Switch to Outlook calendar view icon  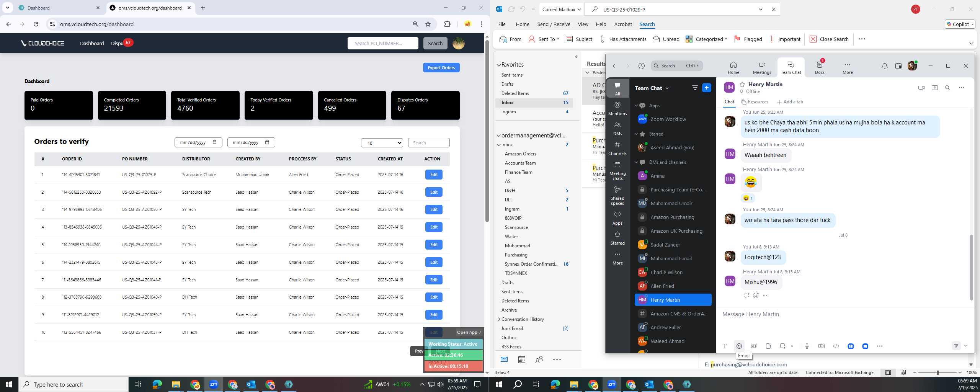521,359
